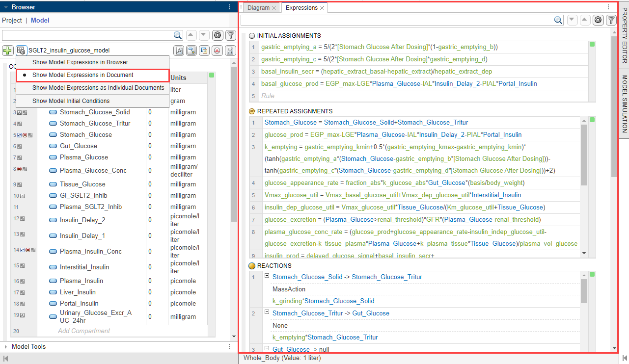Expand the Model Tools section
This screenshot has height=364, width=629.
coord(6,346)
